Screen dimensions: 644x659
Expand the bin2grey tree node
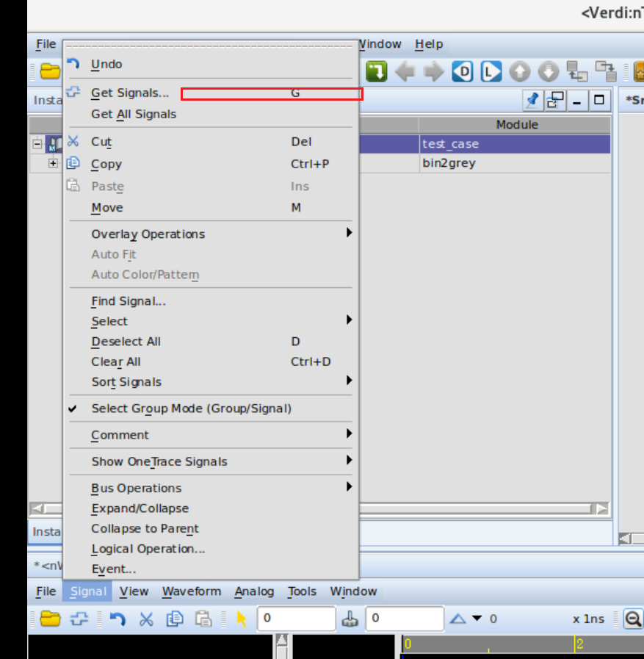pos(53,163)
